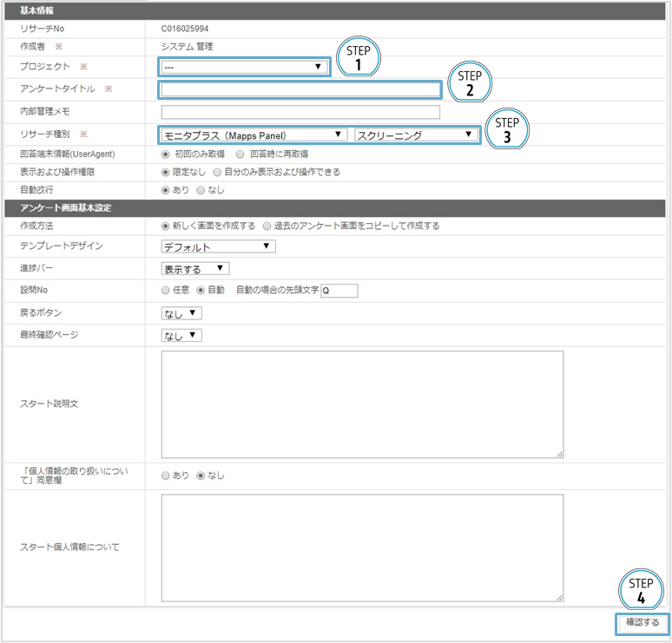The width and height of the screenshot is (672, 643).
Task: Open the モニタプラス (Mapps Panel) dropdown
Action: pos(254,135)
